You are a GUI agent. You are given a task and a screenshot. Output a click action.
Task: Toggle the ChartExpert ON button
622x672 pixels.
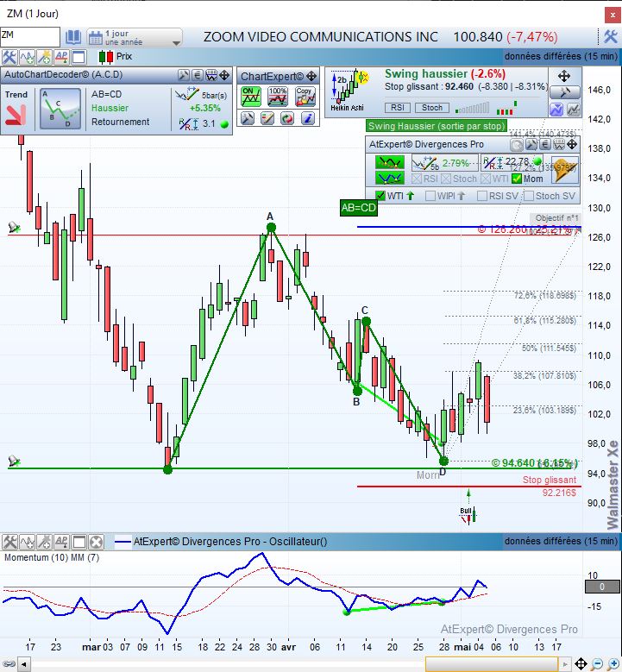tap(250, 97)
